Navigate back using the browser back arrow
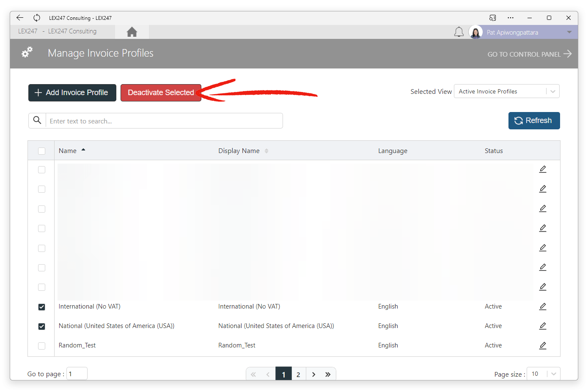The width and height of the screenshot is (588, 391). (19, 18)
